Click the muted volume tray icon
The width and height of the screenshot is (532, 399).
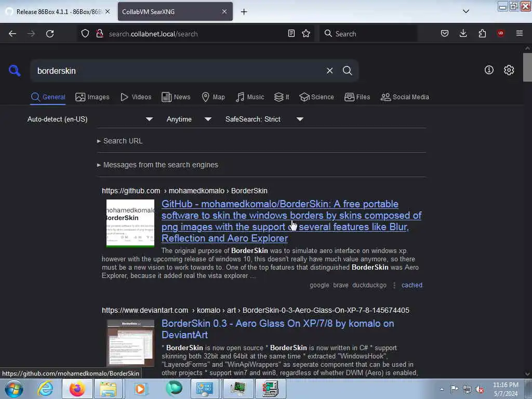[480, 390]
